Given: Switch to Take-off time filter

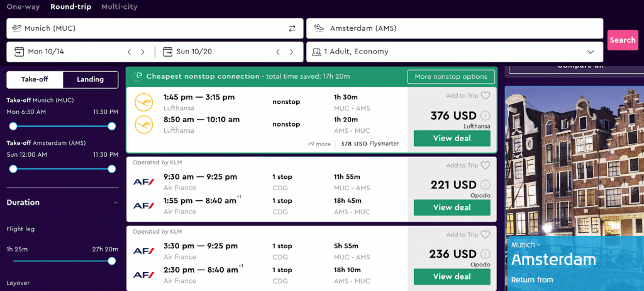Looking at the screenshot, I should click(35, 79).
